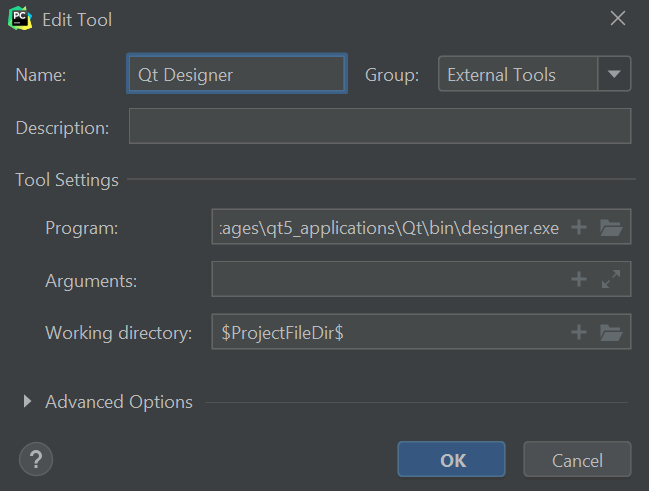Viewport: 649px width, 491px height.
Task: Click the Program path text field
Action: (390, 228)
